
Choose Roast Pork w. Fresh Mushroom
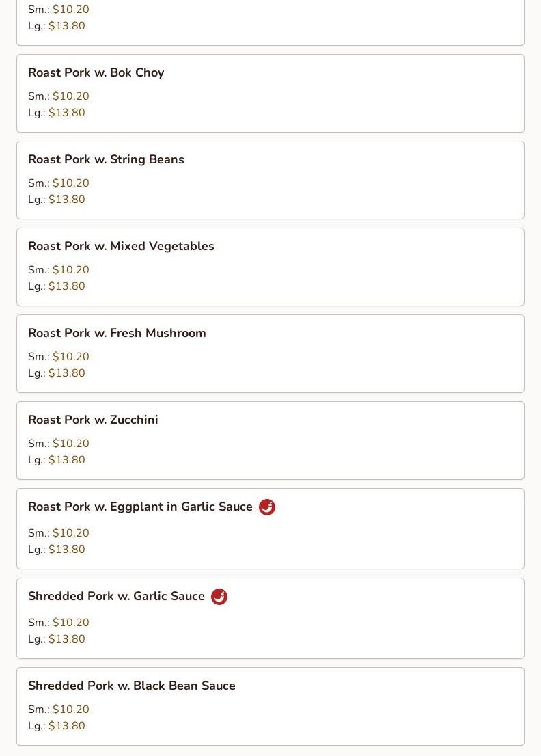point(117,334)
